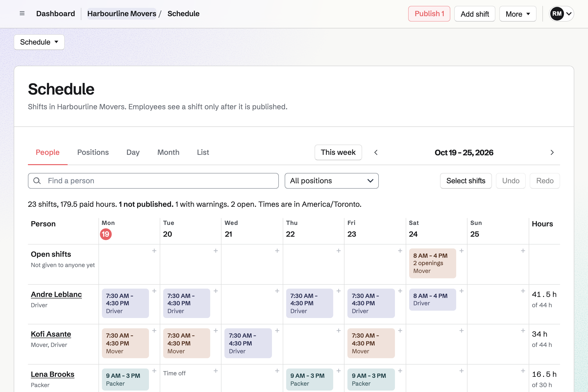
Task: Open Andre Leblanc's profile link
Action: point(56,294)
